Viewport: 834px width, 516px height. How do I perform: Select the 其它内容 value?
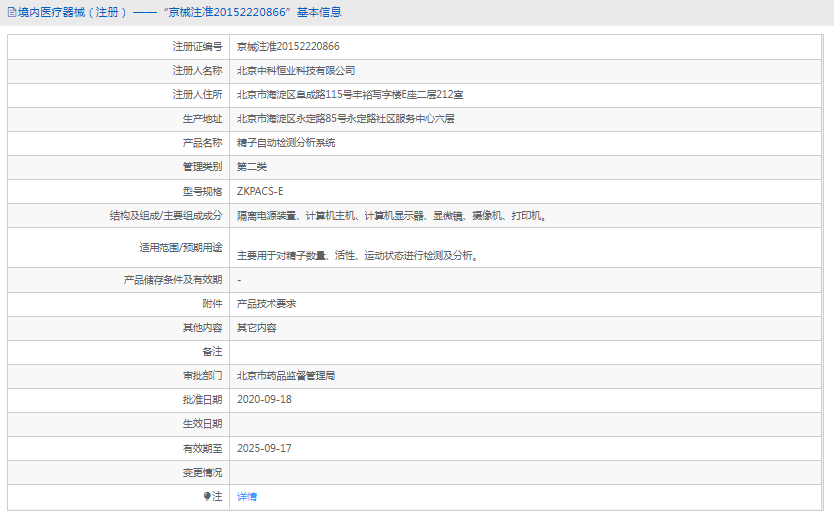[x=256, y=328]
